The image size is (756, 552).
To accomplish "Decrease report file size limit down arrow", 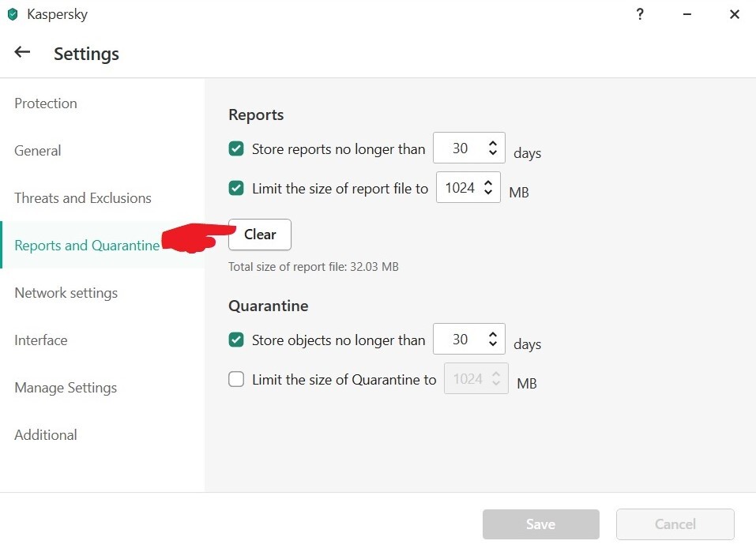I will [488, 192].
